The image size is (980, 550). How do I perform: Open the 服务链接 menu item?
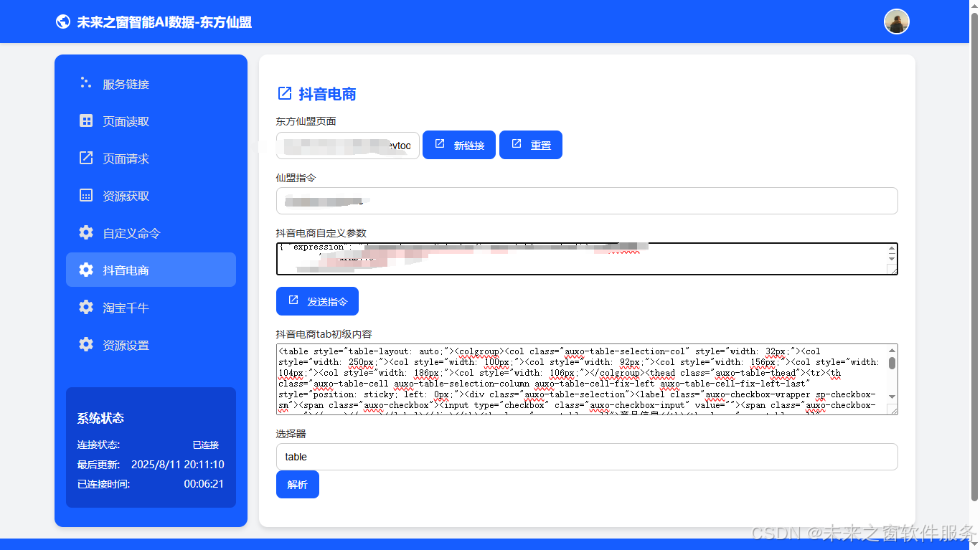coord(151,84)
